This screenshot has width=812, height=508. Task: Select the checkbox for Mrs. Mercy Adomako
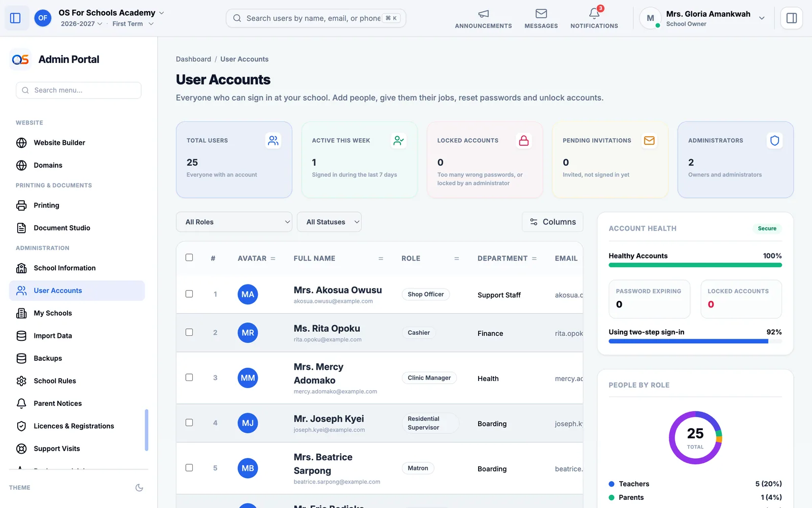coord(189,377)
